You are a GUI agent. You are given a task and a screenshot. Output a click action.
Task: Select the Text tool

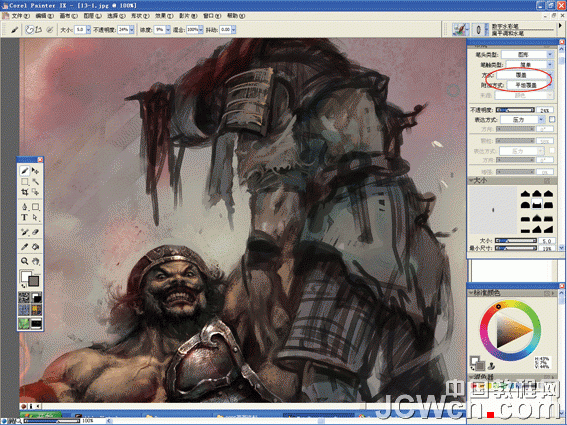pos(25,217)
